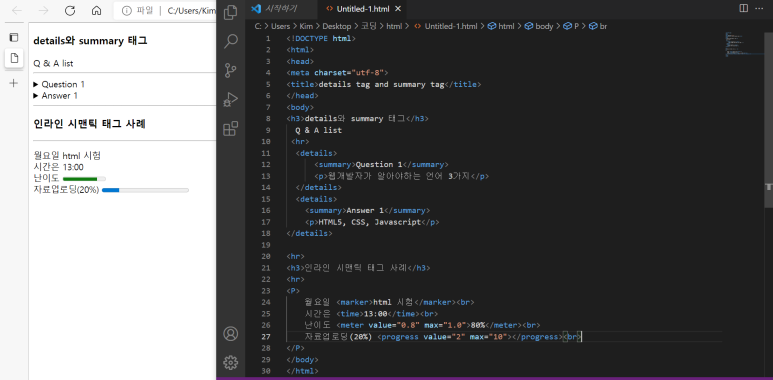Reload the browser page
Screen dimensions: 773x380
70,11
